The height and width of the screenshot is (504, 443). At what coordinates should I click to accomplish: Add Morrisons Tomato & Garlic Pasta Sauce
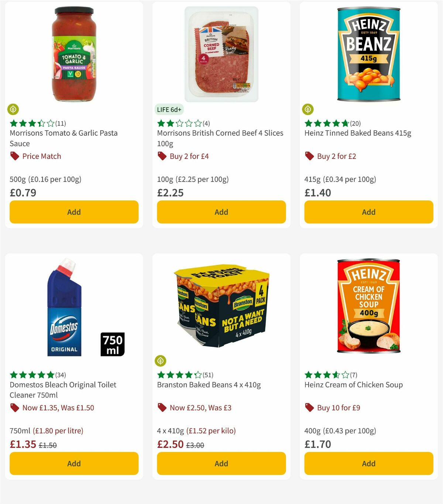tap(73, 212)
